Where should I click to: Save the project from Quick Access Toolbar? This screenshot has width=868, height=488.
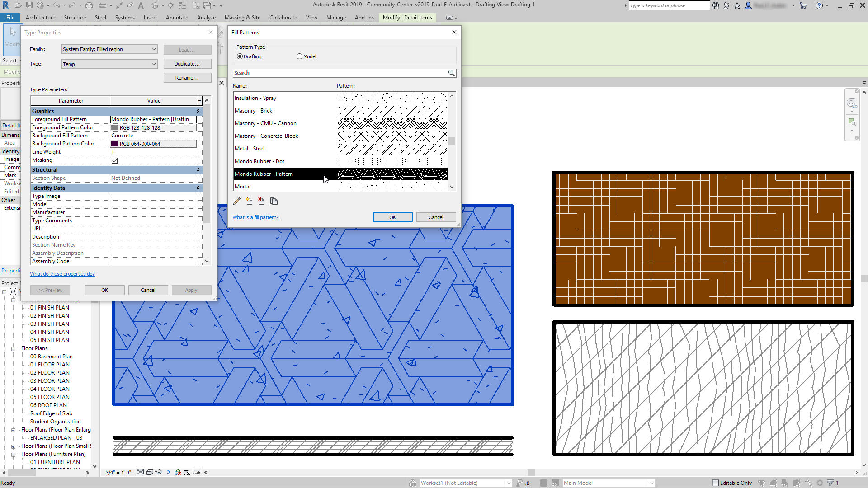29,5
